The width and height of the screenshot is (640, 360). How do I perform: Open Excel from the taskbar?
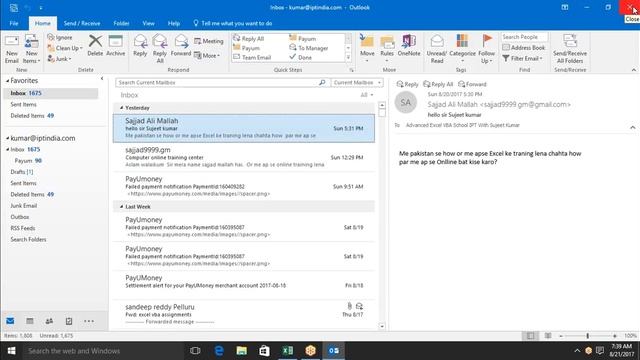[287, 351]
